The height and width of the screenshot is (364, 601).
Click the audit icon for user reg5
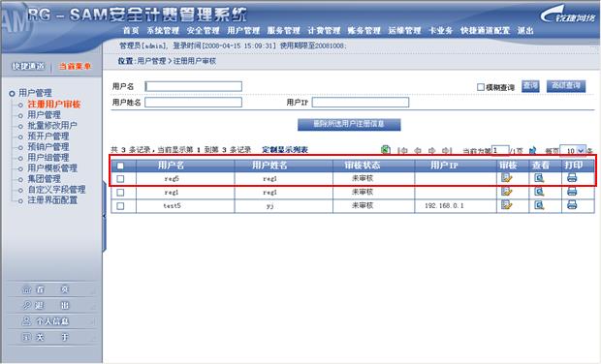pyautogui.click(x=506, y=177)
